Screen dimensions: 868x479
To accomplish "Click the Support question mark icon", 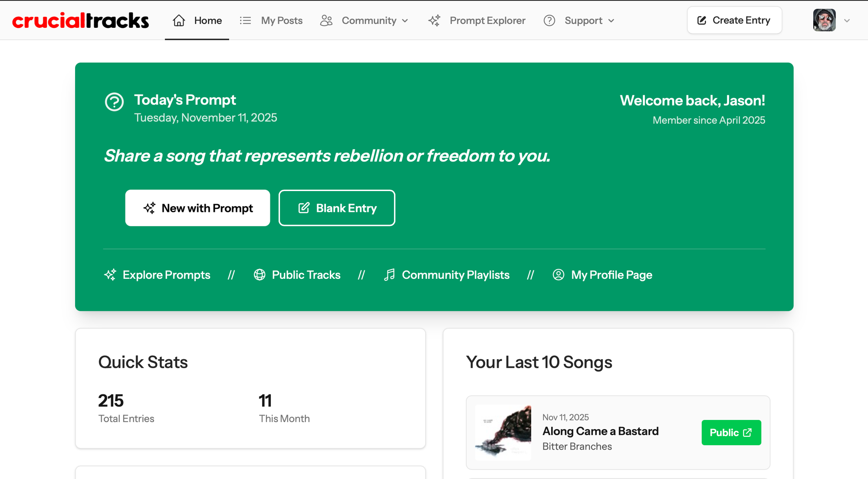I will [x=549, y=20].
